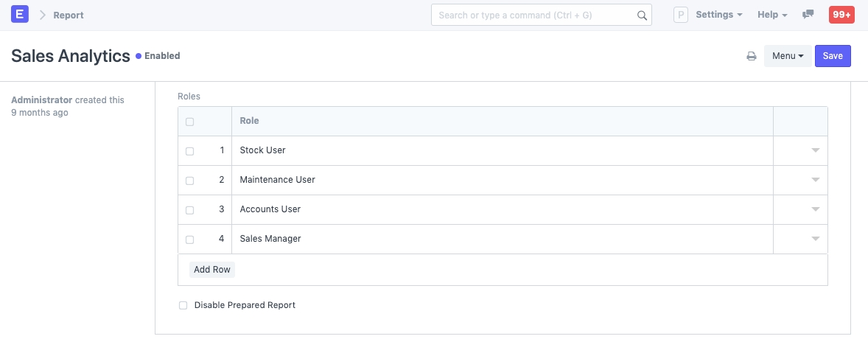
Task: Toggle the select-all roles header checkbox
Action: [x=190, y=122]
